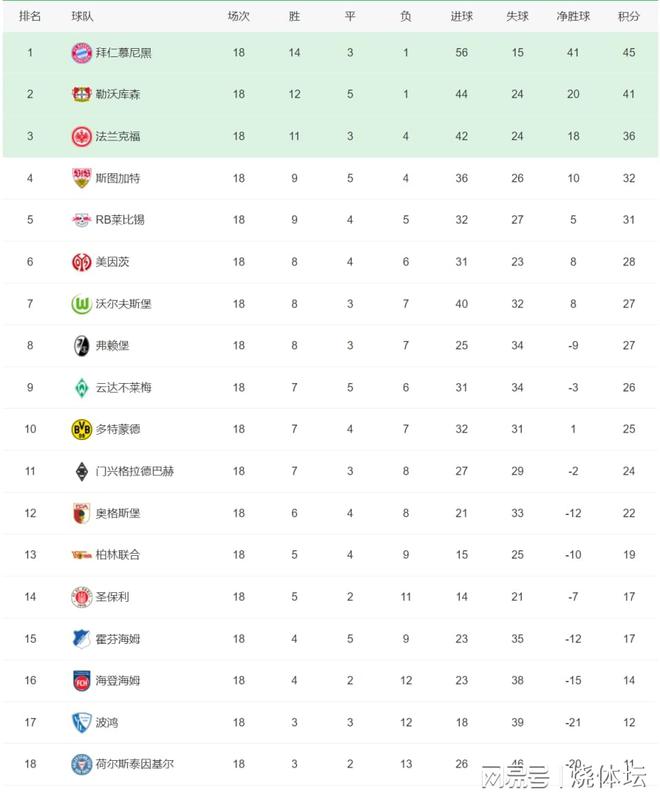Screen dimensions: 660x800
Task: Open team name 门兴格拉德巴赫
Action: coord(135,471)
